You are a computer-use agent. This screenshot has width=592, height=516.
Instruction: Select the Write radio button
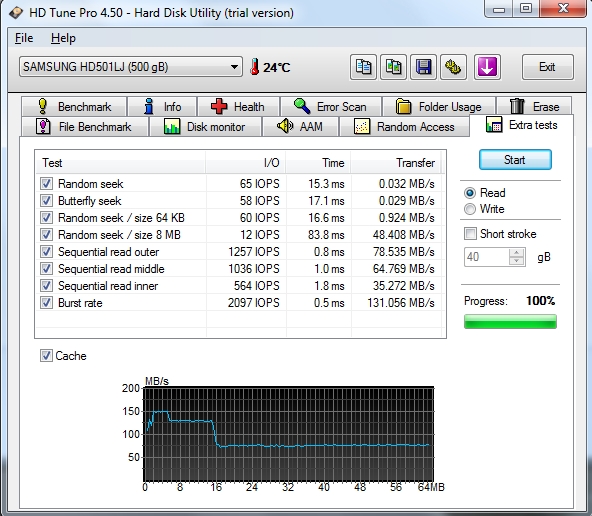470,209
